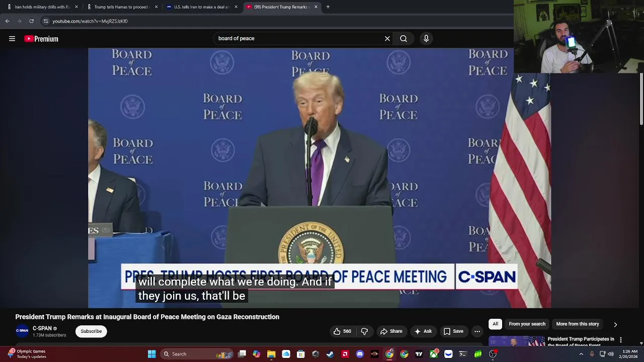Switch to 'Iran holds military drills' tab

coord(42,7)
